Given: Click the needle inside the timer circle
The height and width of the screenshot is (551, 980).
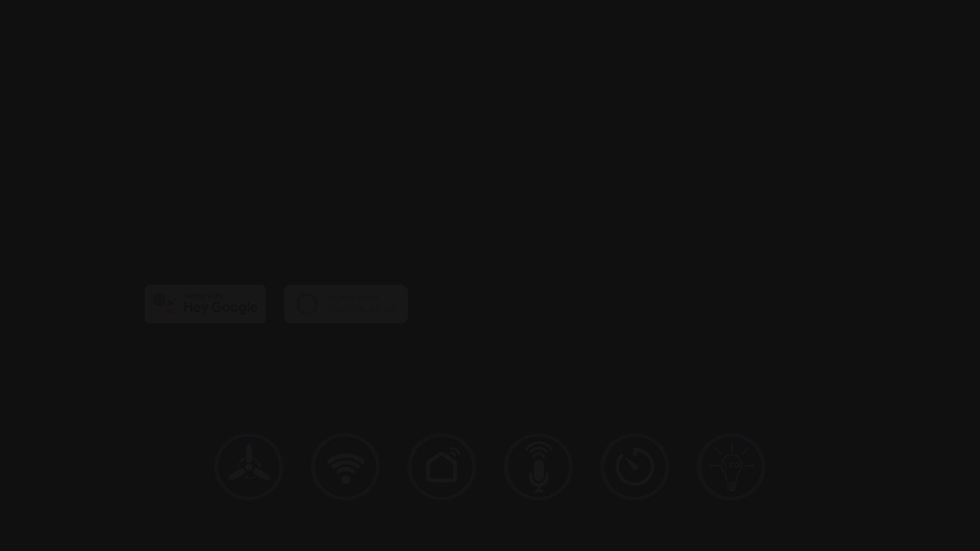Looking at the screenshot, I should point(632,464).
